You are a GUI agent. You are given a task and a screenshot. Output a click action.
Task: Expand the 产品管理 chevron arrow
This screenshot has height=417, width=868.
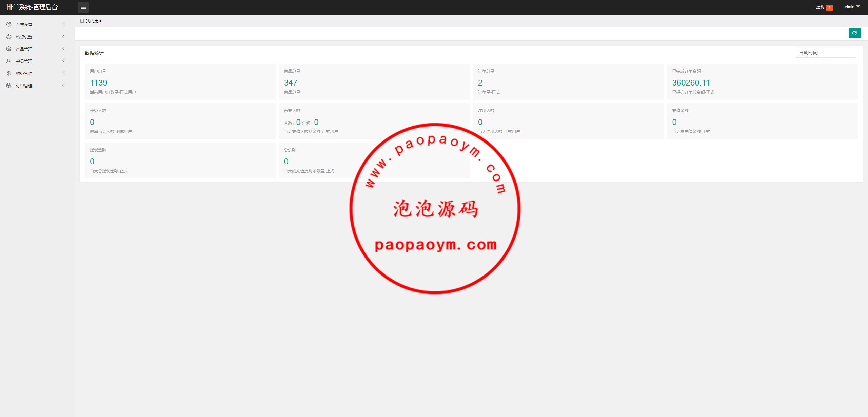point(63,49)
